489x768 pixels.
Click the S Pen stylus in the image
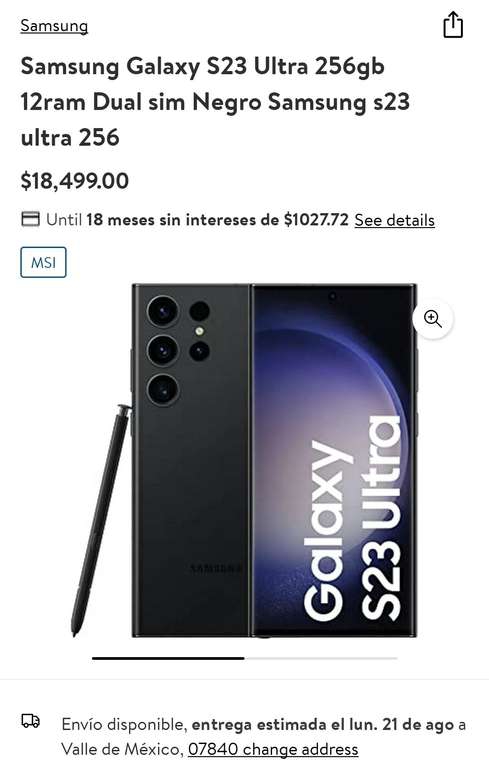pyautogui.click(x=100, y=520)
